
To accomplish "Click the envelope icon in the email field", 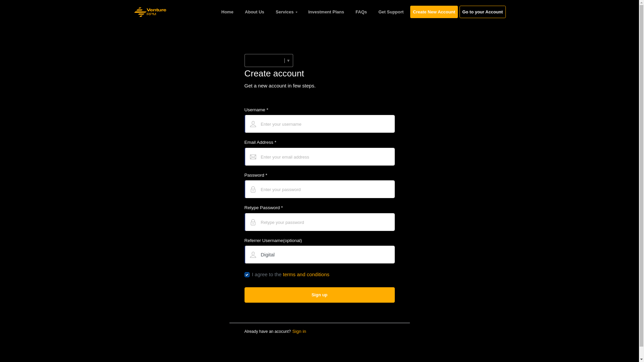I will pos(253,157).
